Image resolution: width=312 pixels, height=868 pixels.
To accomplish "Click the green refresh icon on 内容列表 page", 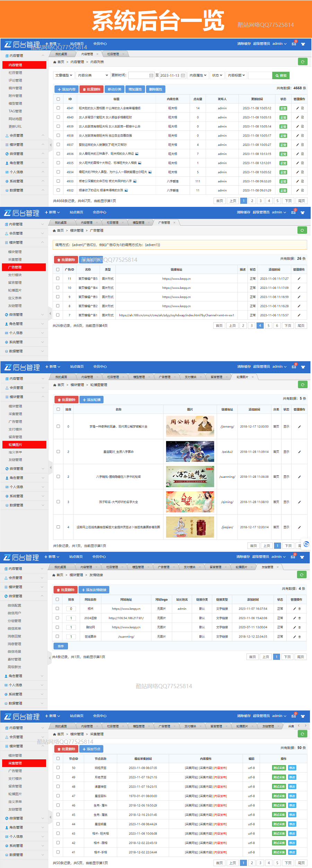I will (x=303, y=62).
